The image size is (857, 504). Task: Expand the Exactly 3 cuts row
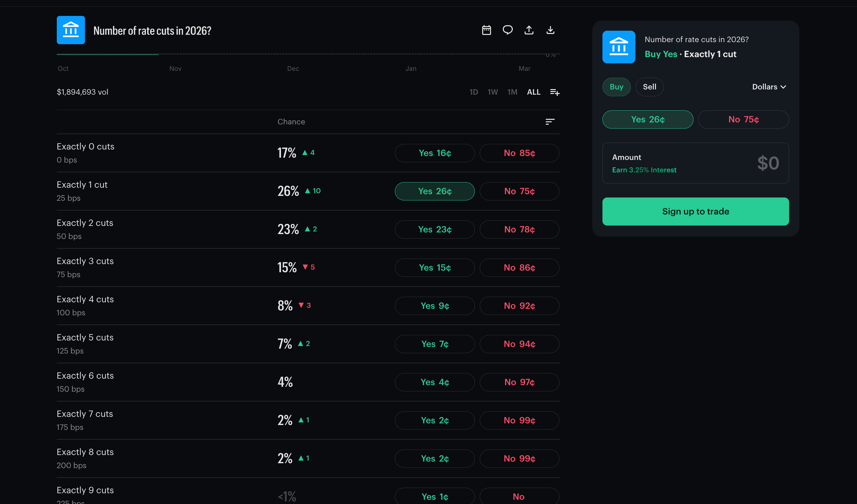(x=86, y=261)
